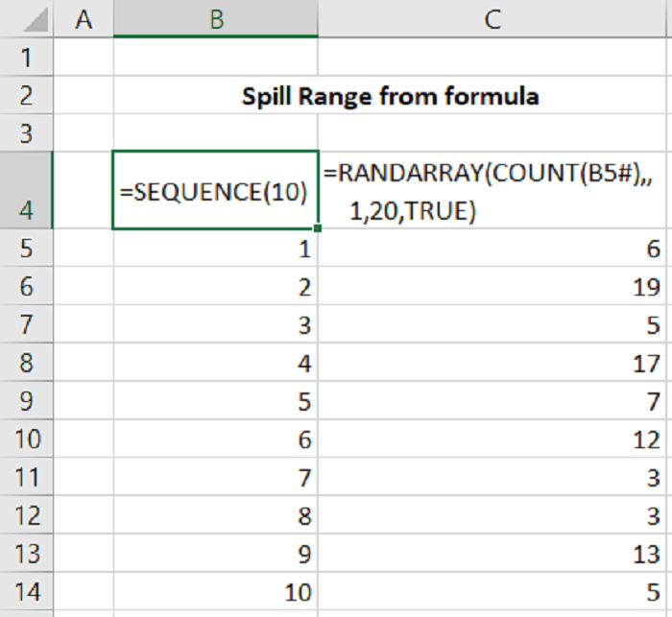
Task: Select row 1 header
Action: point(27,57)
